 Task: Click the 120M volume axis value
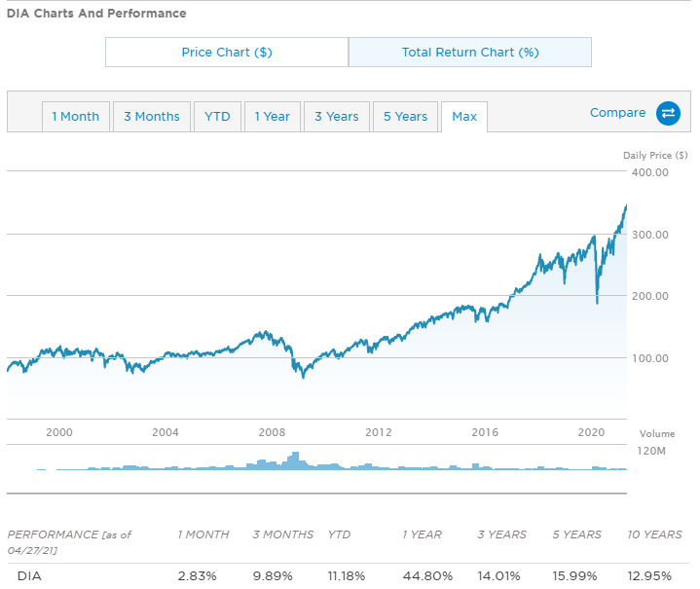click(x=651, y=451)
